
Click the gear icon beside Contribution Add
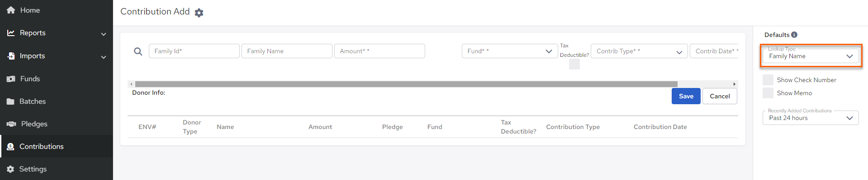point(199,13)
